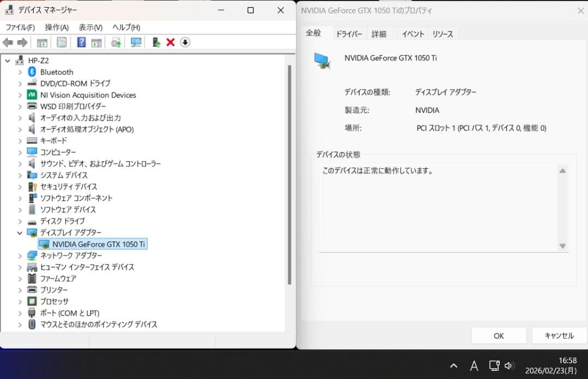Click the show/hide console tree icon

[42, 42]
